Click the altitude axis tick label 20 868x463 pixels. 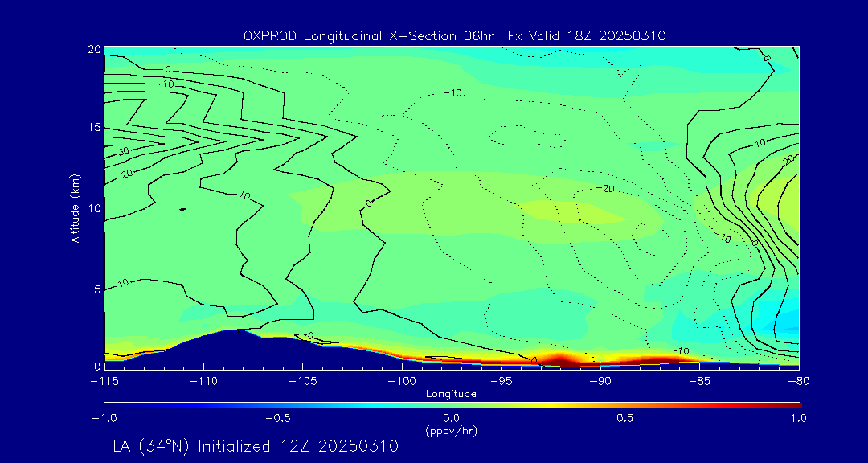point(94,49)
